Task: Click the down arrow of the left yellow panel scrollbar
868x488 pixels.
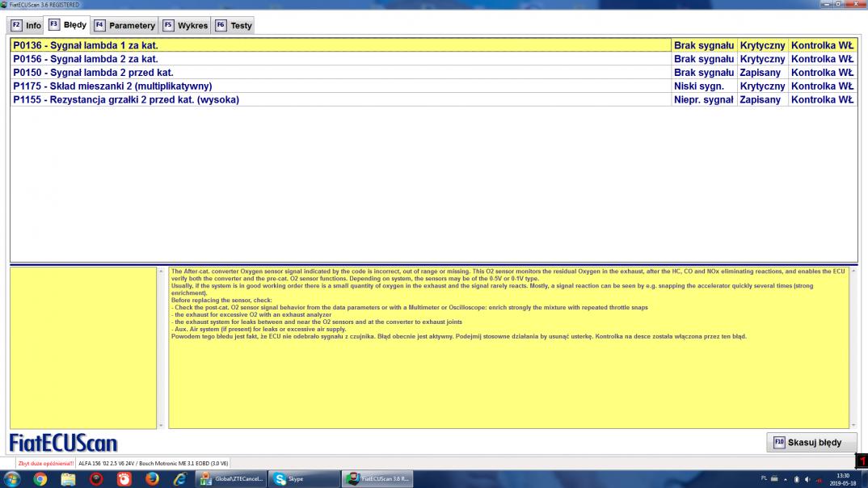Action: 161,425
